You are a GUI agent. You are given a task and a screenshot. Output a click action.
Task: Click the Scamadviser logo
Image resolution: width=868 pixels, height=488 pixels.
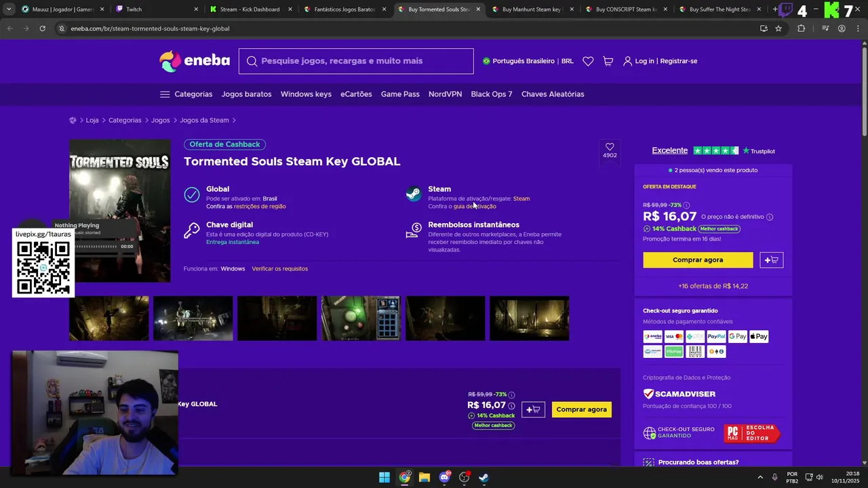pos(679,394)
